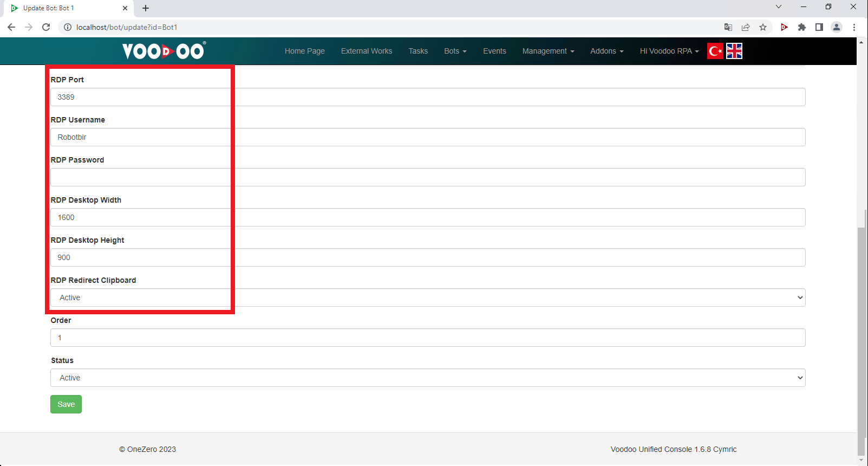The height and width of the screenshot is (466, 868).
Task: Open a new browser tab with plus icon
Action: coord(146,8)
